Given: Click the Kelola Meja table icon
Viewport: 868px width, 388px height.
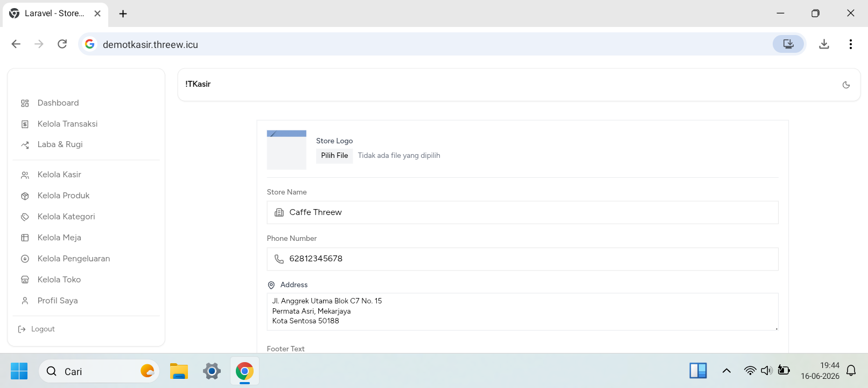Looking at the screenshot, I should pos(25,238).
